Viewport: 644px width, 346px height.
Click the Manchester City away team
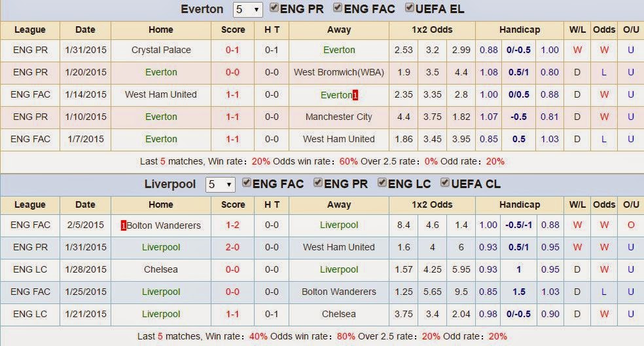[339, 117]
